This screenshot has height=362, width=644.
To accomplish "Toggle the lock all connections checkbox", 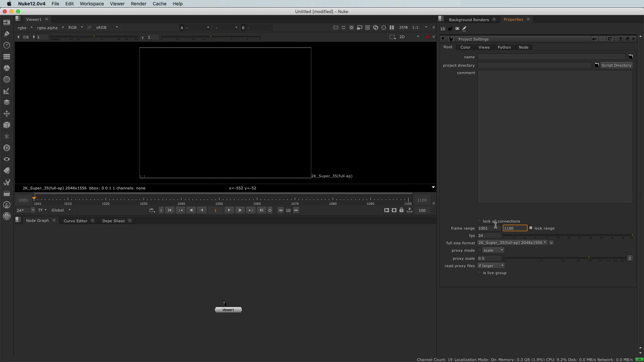I will (x=479, y=221).
